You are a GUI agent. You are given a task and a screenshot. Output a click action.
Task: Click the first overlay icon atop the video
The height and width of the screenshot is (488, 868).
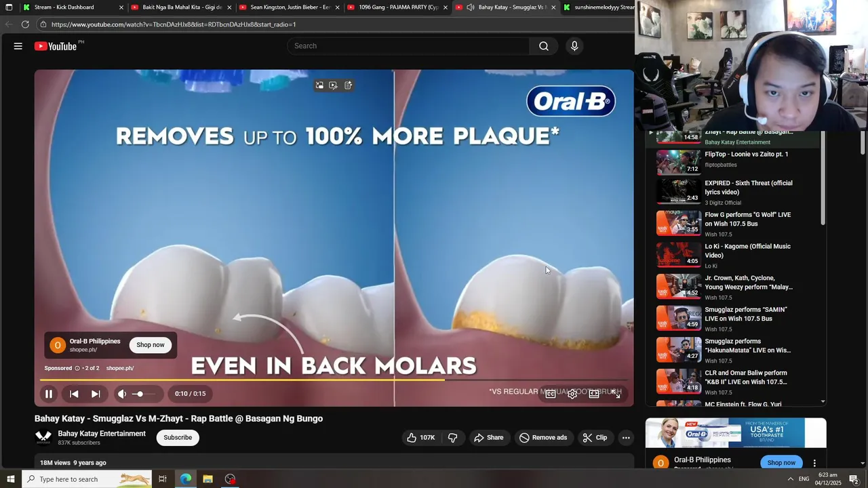[x=319, y=85]
